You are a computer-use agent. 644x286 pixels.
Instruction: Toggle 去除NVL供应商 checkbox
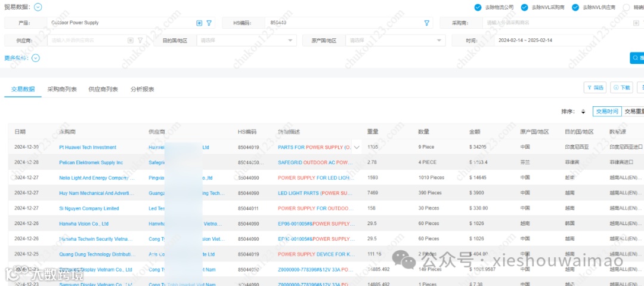[575, 7]
